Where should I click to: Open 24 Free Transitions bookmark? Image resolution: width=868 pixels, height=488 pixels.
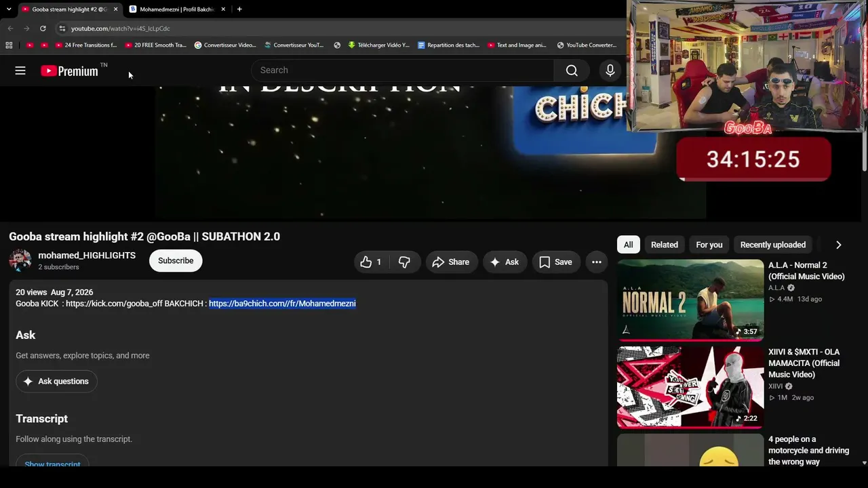point(86,45)
